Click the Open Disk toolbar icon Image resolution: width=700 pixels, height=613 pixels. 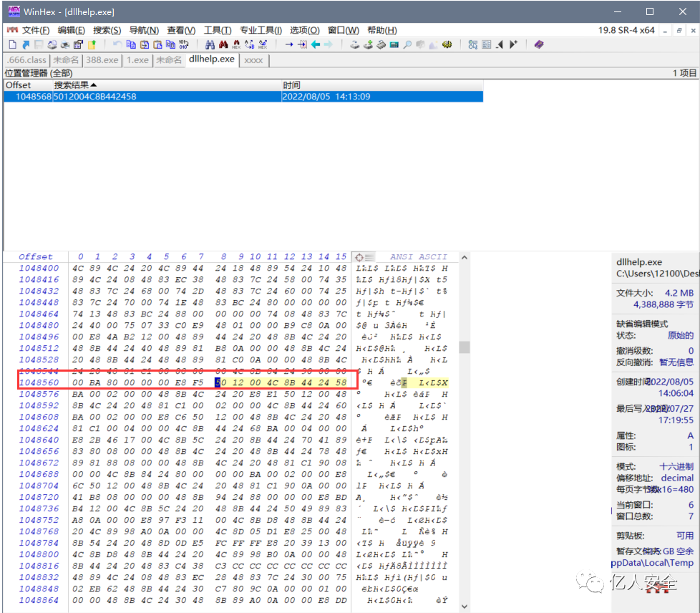[x=354, y=44]
